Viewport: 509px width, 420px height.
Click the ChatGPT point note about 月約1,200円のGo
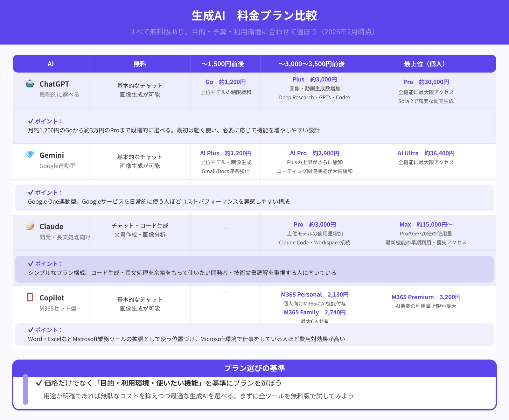(x=174, y=130)
